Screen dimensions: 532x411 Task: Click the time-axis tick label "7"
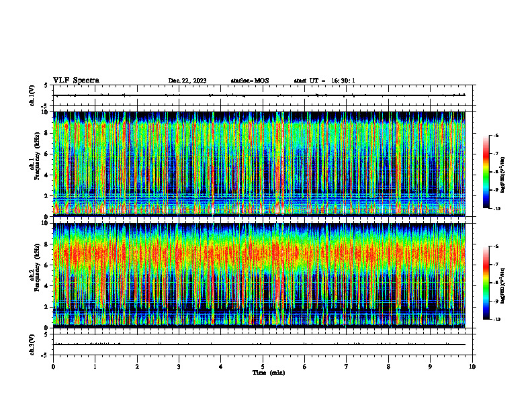(x=347, y=367)
